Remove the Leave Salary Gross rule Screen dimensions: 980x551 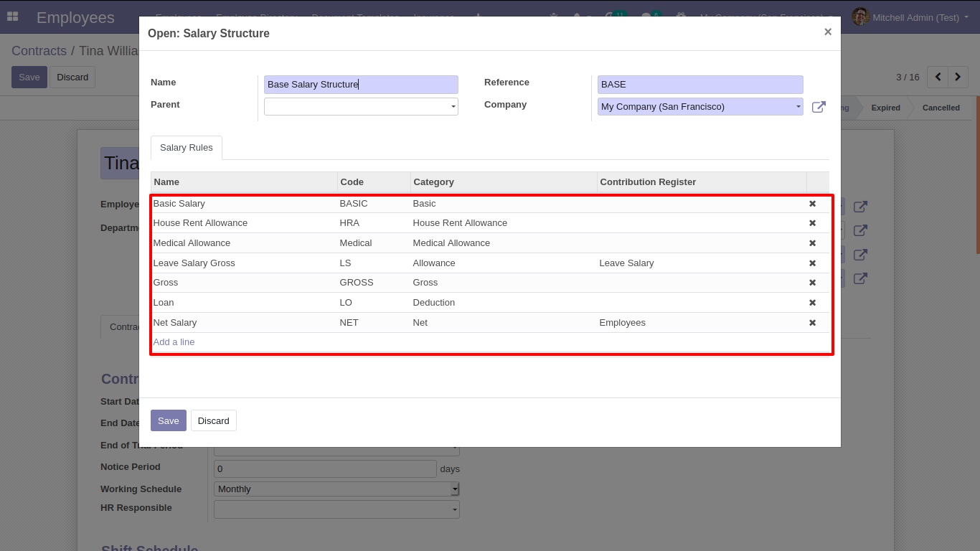pos(812,263)
